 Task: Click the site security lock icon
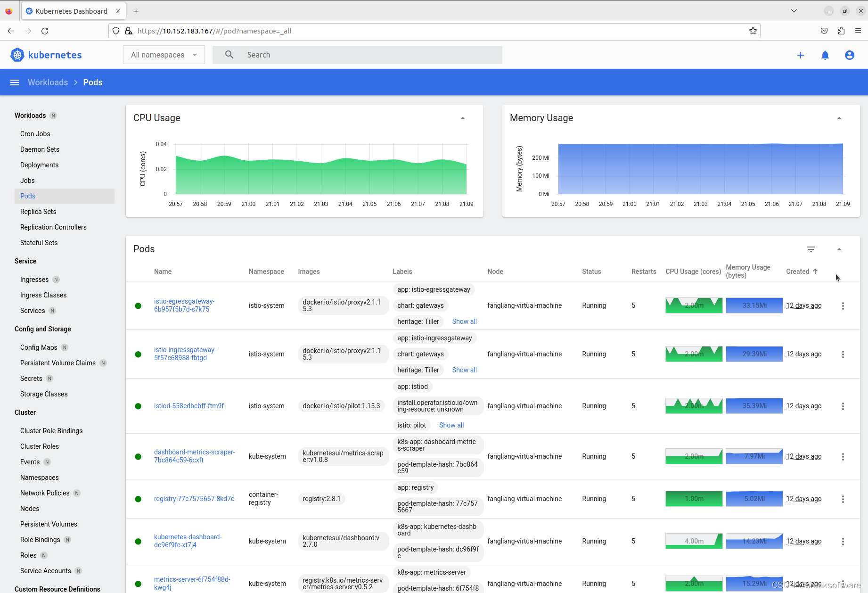(x=129, y=31)
